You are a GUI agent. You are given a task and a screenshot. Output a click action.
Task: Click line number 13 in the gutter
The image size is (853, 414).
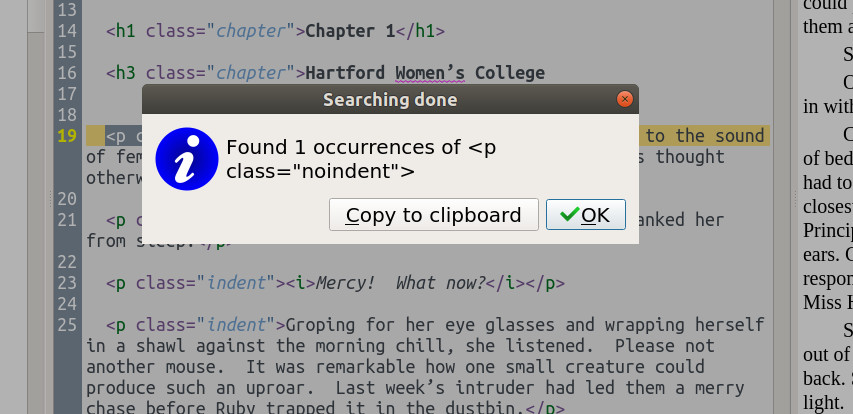[x=67, y=10]
